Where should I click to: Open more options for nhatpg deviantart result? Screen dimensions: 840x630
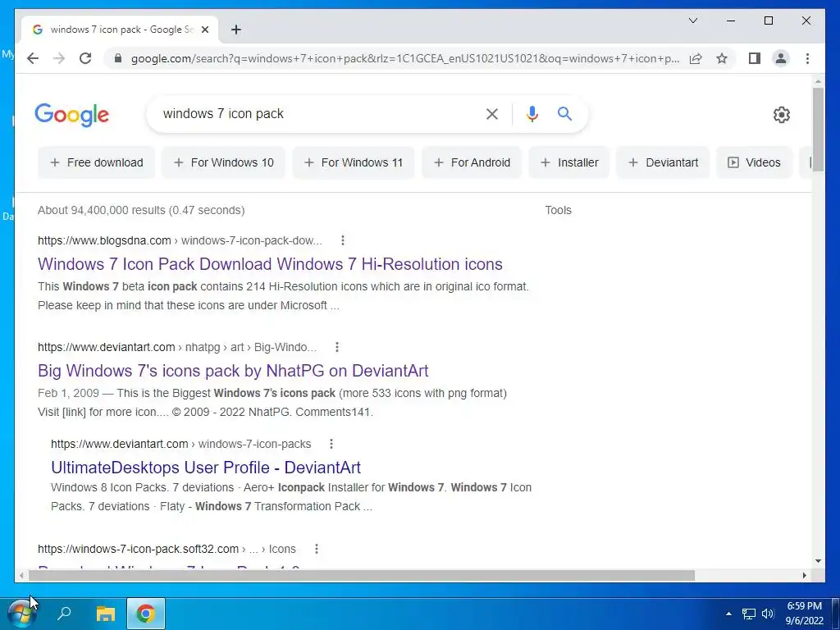(336, 347)
